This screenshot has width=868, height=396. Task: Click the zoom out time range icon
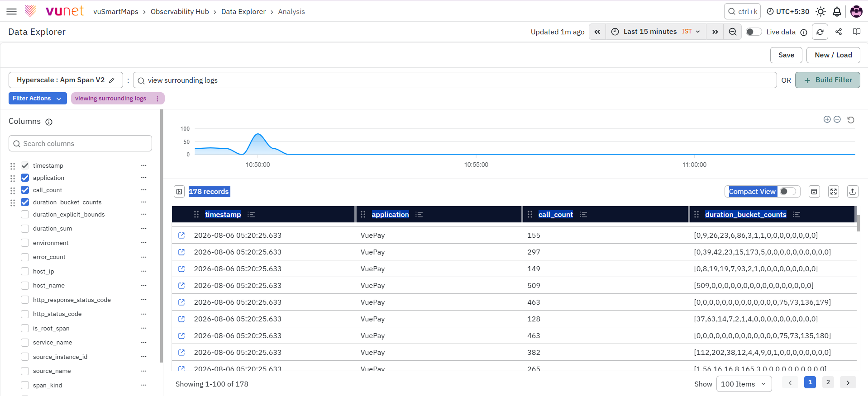coord(733,32)
